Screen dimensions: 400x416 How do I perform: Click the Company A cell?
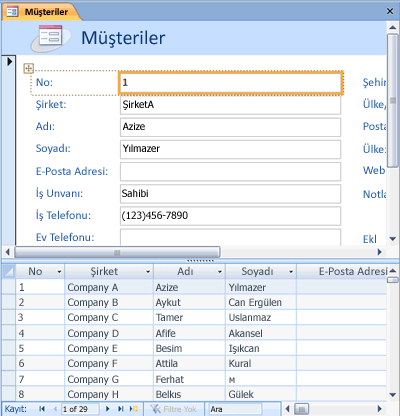109,287
